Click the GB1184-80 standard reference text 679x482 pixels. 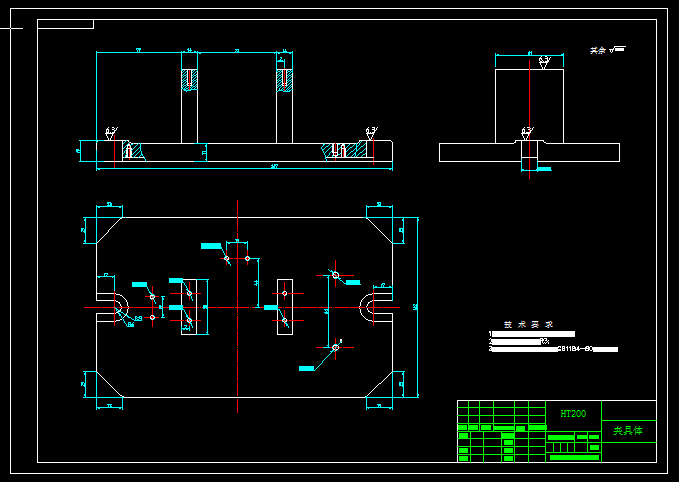[575, 349]
